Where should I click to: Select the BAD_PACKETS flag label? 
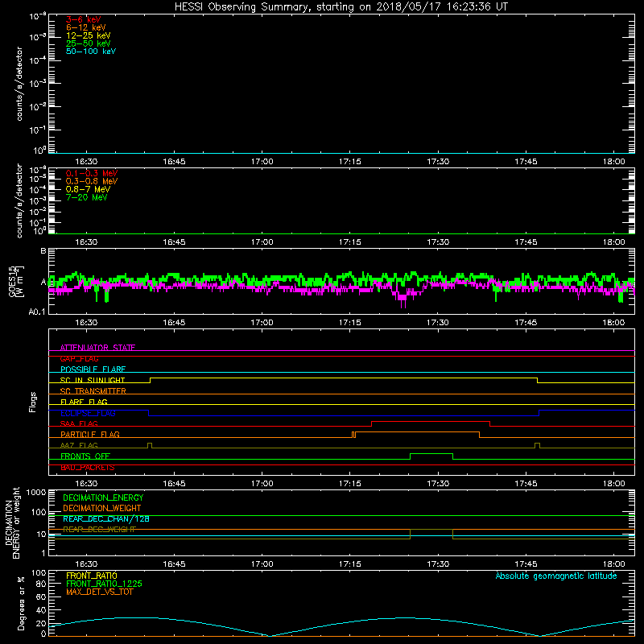coord(88,467)
